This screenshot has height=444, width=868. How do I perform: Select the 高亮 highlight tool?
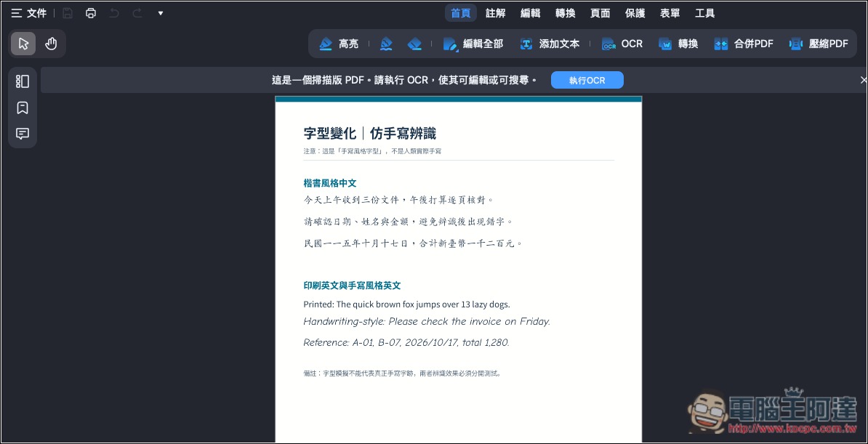pyautogui.click(x=339, y=44)
